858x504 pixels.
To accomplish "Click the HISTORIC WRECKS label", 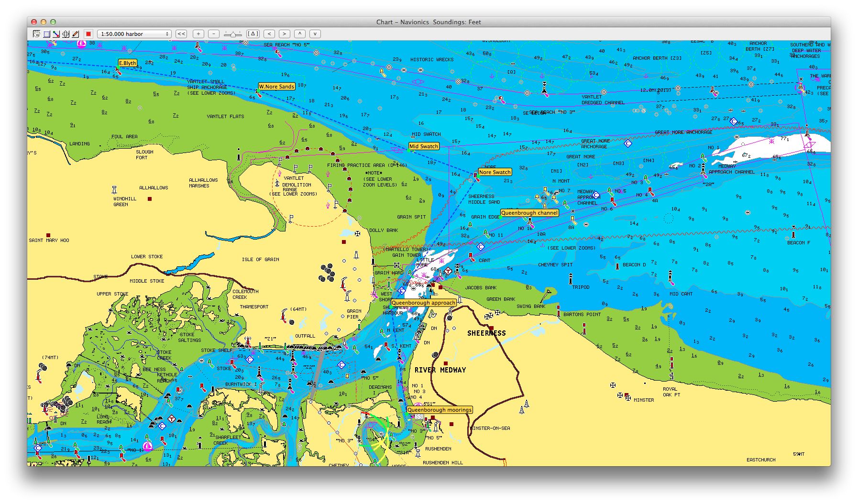I will pyautogui.click(x=432, y=60).
